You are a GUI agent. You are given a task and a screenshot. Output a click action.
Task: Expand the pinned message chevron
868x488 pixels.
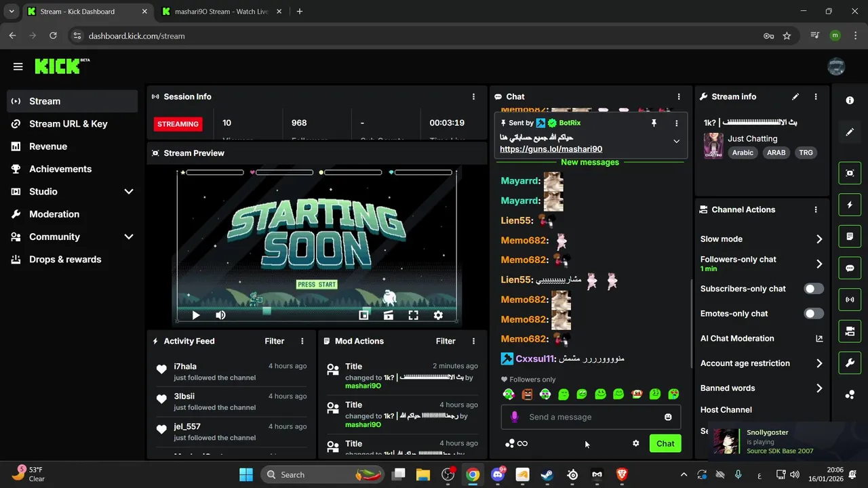click(x=676, y=142)
